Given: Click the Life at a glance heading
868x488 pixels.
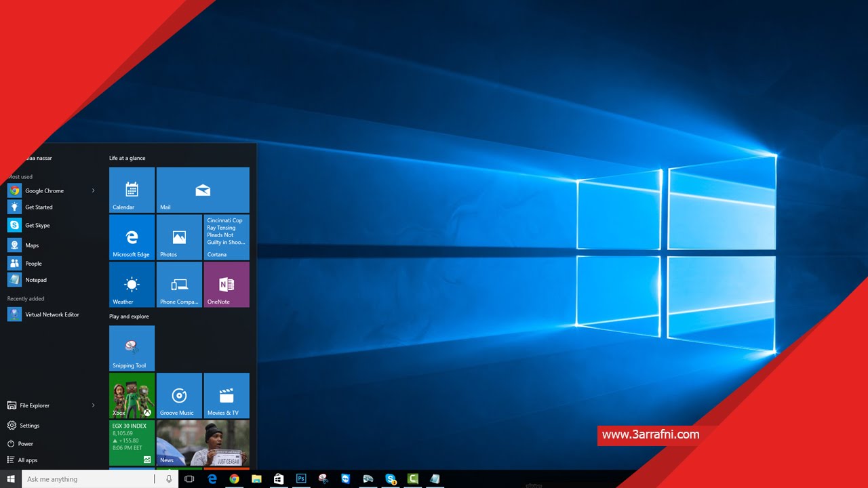Looking at the screenshot, I should coord(127,158).
